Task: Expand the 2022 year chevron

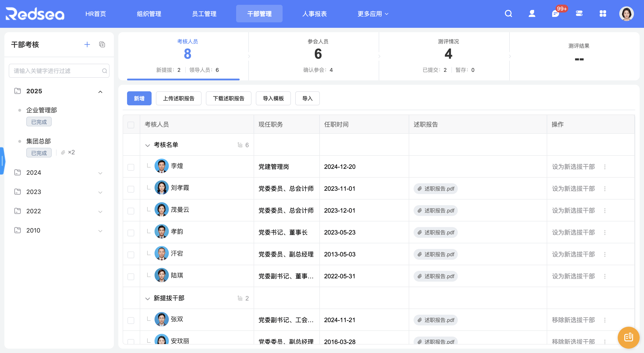Action: point(100,212)
